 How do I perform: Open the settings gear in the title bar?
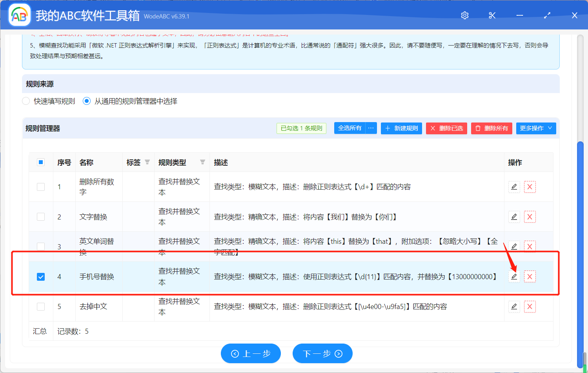click(x=464, y=15)
